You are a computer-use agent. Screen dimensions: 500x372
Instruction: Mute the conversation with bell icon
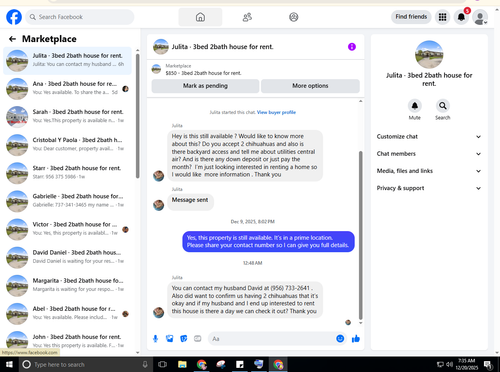tap(415, 106)
